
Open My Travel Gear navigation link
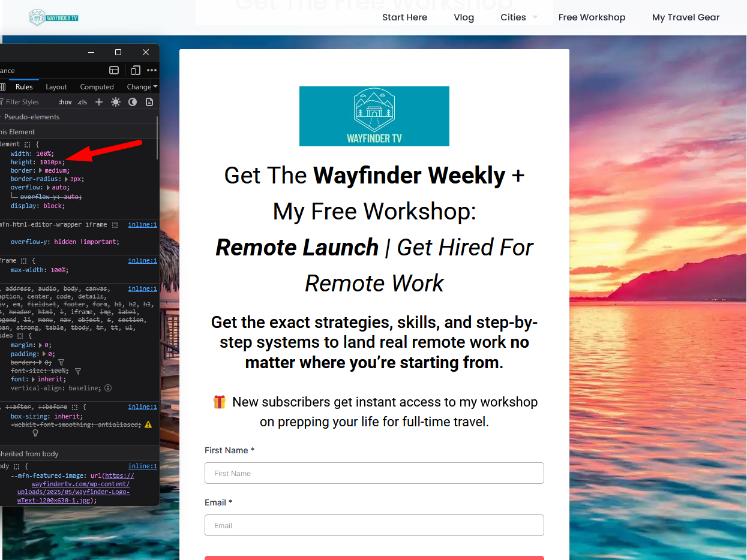[686, 17]
